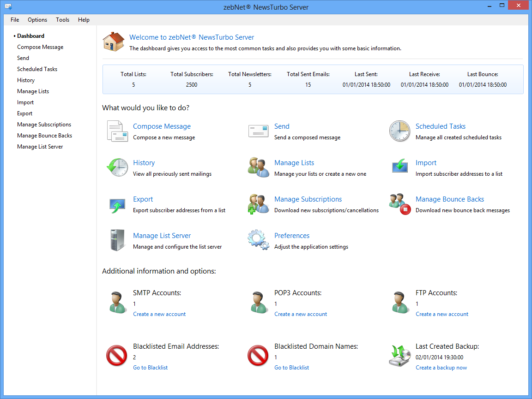Click the Manage Bounce Backs icon
The height and width of the screenshot is (399, 532).
pyautogui.click(x=400, y=204)
